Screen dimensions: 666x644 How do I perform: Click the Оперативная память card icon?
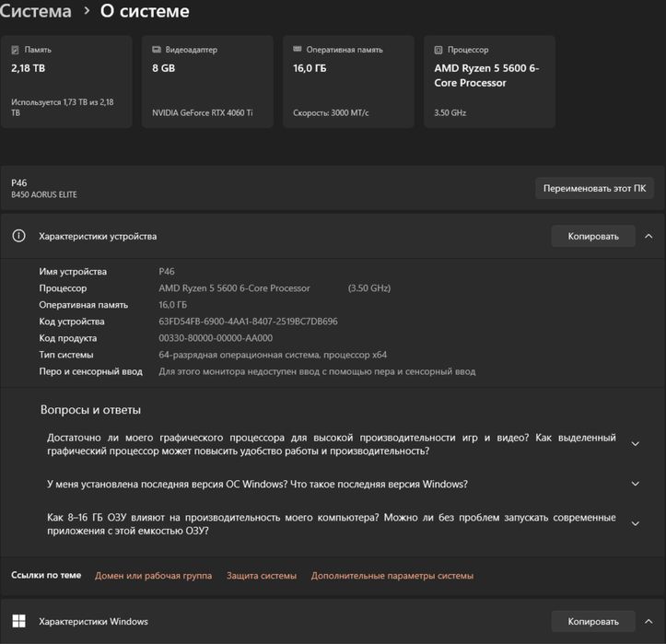[298, 50]
